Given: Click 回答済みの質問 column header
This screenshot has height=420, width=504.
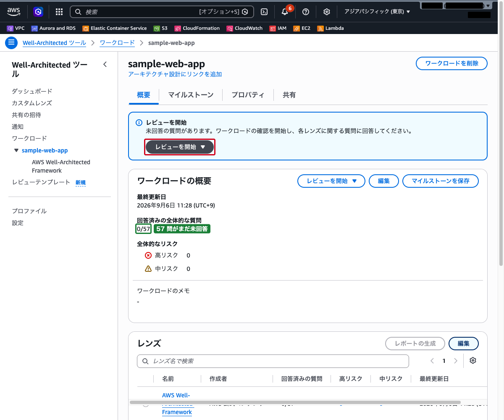Looking at the screenshot, I should click(302, 379).
